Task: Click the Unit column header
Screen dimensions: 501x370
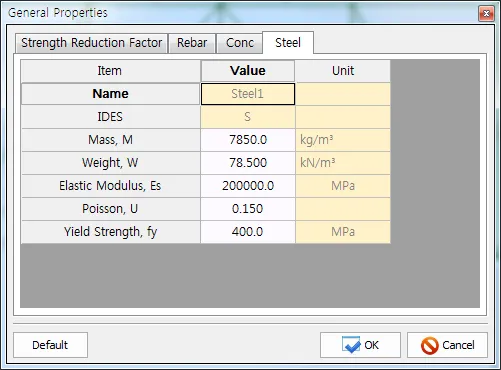Action: (x=343, y=71)
